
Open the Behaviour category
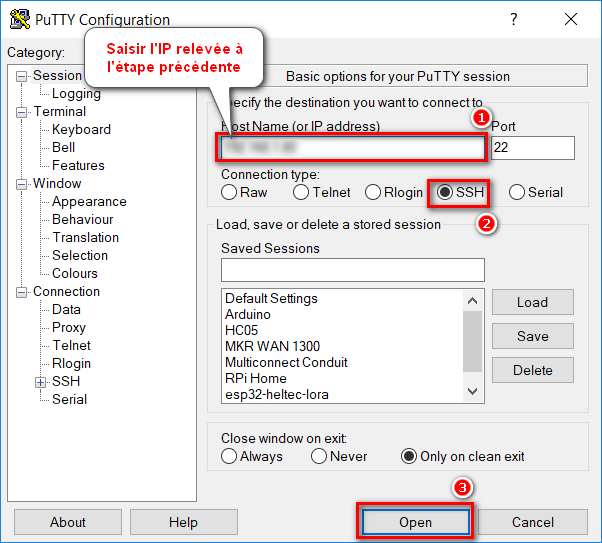coord(83,220)
